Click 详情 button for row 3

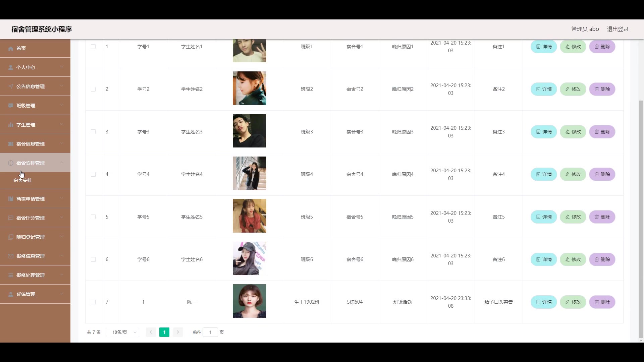coord(544,132)
